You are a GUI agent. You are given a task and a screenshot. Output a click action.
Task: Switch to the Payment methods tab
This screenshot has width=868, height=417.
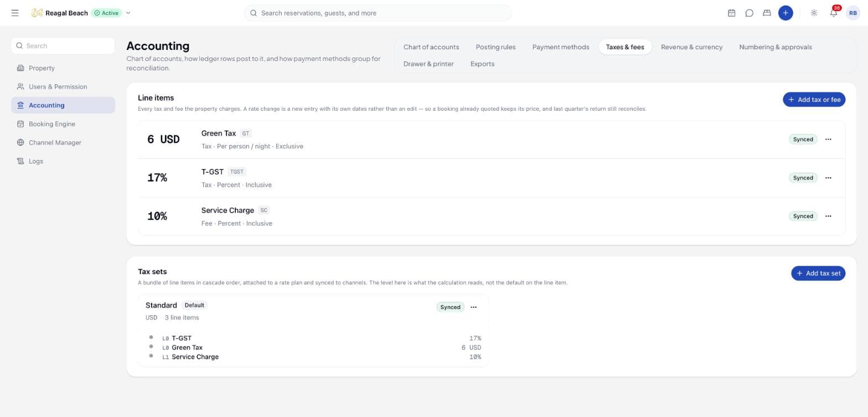561,47
